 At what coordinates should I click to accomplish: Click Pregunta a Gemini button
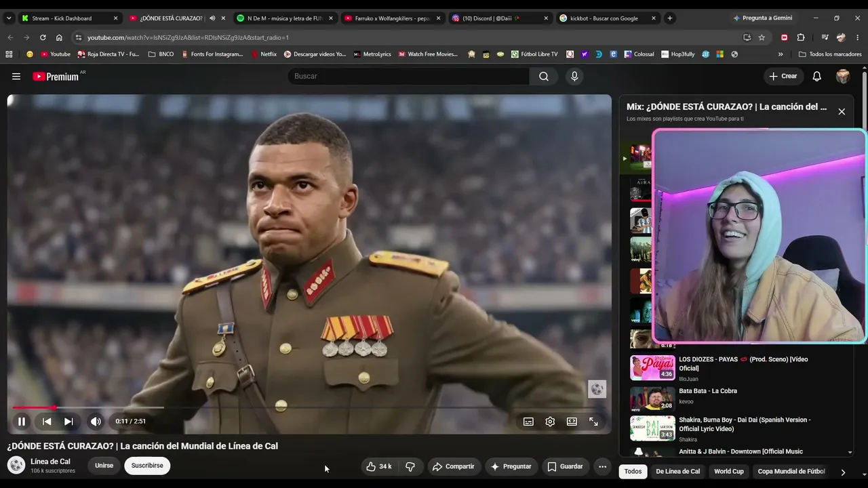point(762,18)
